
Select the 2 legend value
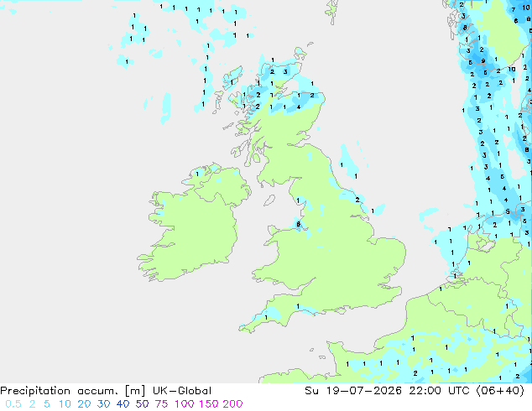[32, 404]
